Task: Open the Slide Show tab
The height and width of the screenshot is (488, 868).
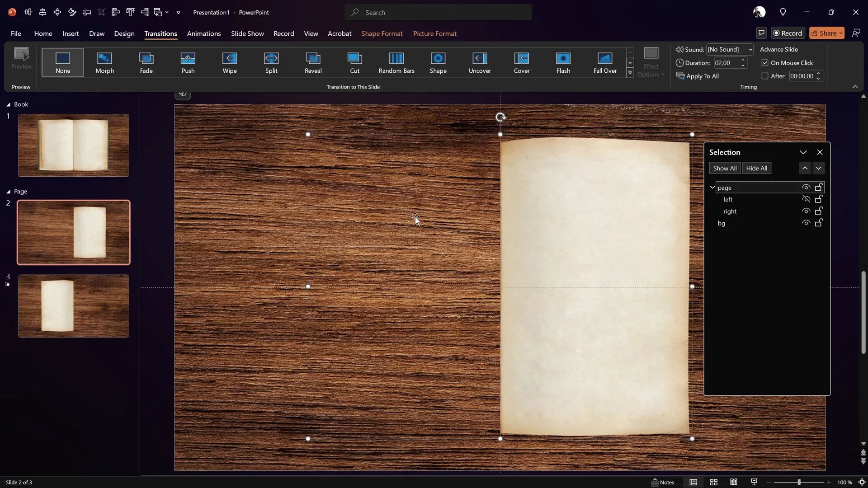Action: 247,33
